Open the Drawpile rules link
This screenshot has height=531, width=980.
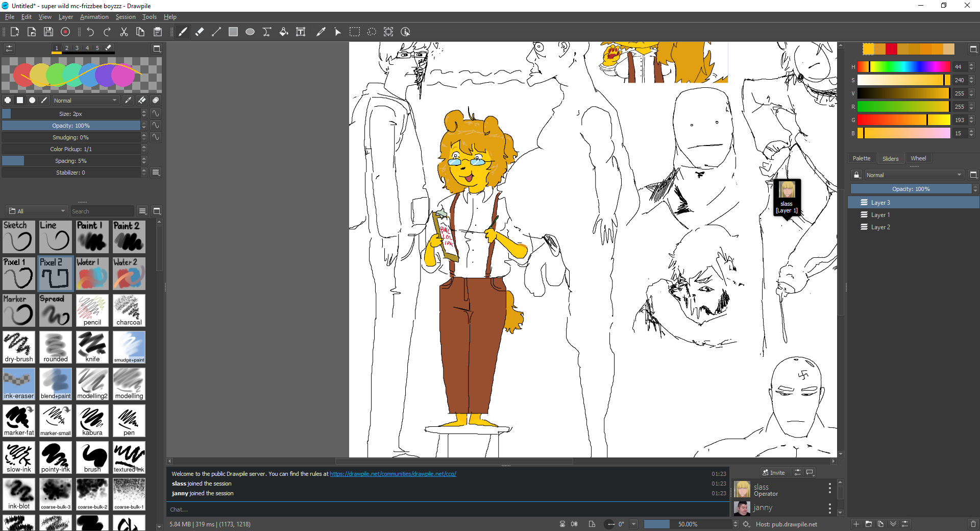(x=393, y=474)
